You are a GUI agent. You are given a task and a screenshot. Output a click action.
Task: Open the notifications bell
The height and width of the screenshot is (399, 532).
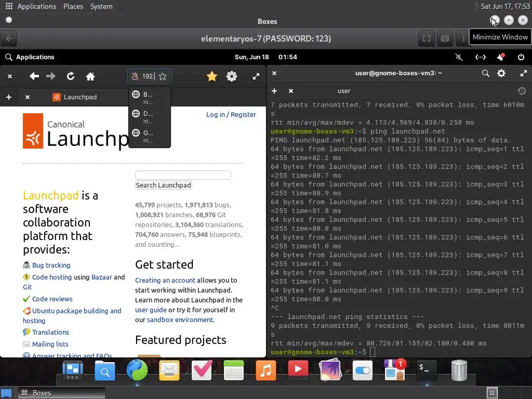(500, 57)
